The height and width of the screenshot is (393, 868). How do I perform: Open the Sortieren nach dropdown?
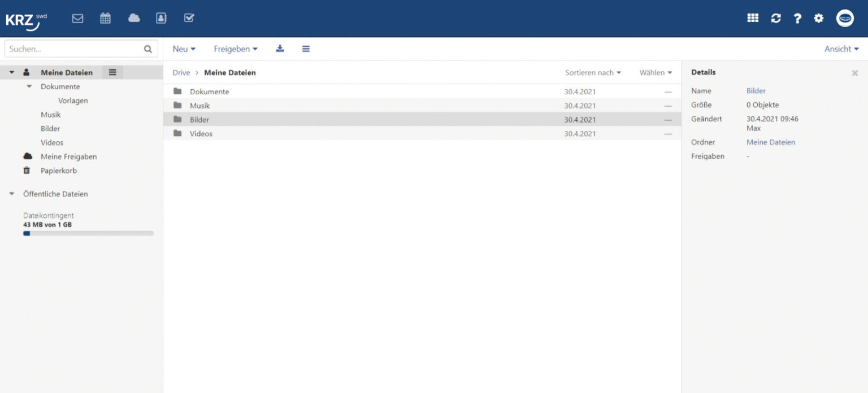tap(593, 73)
